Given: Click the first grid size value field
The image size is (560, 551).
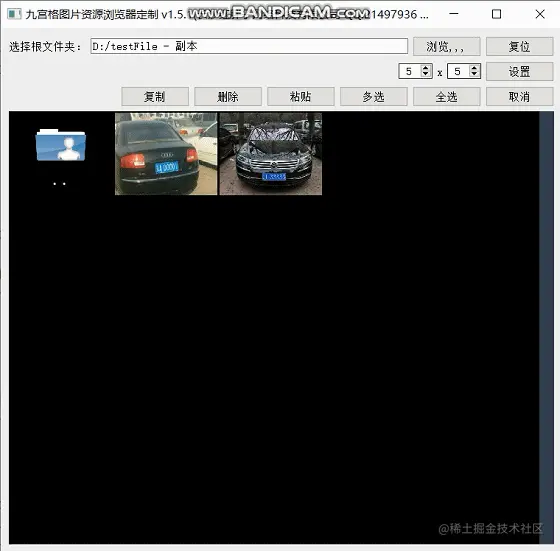Looking at the screenshot, I should [x=409, y=71].
